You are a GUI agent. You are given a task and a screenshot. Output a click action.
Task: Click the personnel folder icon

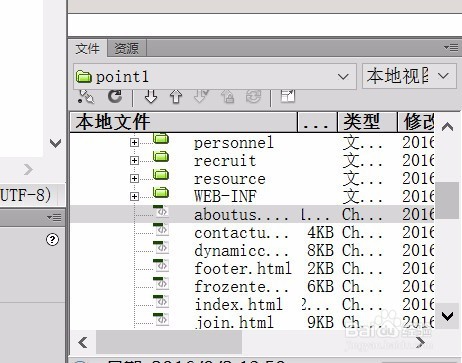click(x=161, y=139)
